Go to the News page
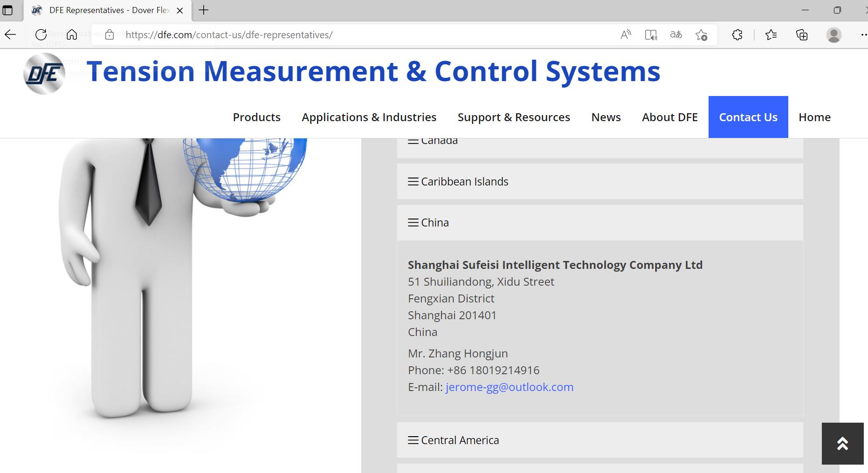The height and width of the screenshot is (473, 868). [606, 117]
